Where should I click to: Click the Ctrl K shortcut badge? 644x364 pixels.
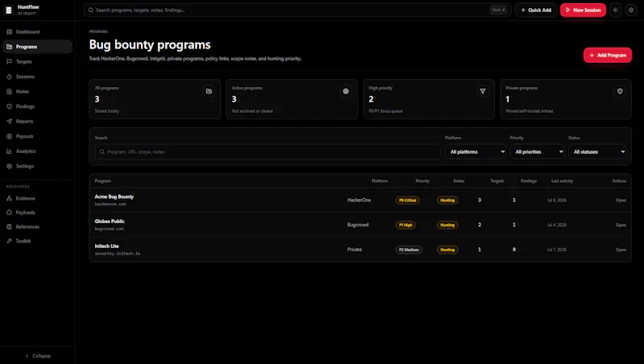pyautogui.click(x=498, y=10)
